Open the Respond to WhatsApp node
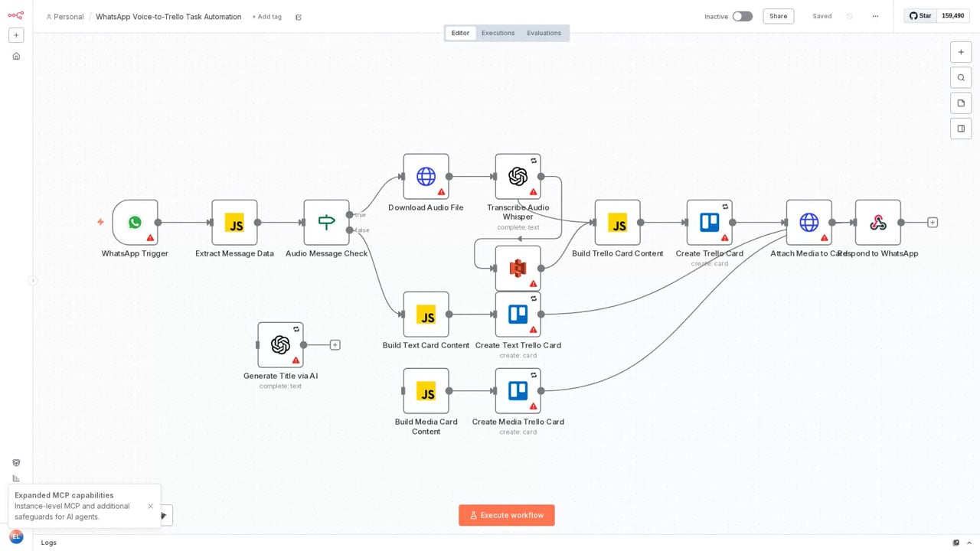Image resolution: width=980 pixels, height=551 pixels. pyautogui.click(x=877, y=223)
